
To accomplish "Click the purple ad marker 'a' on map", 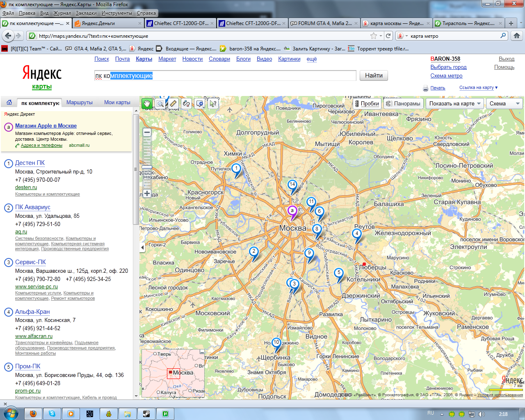I will 292,211.
